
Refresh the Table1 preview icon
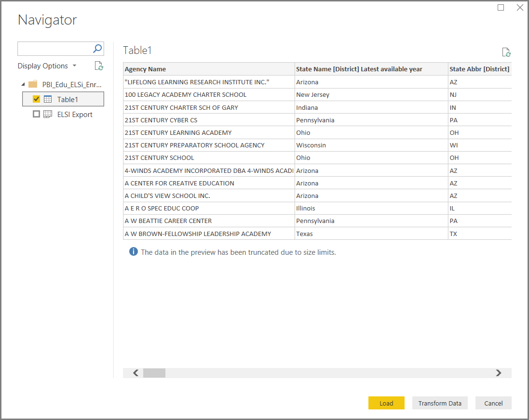[506, 52]
